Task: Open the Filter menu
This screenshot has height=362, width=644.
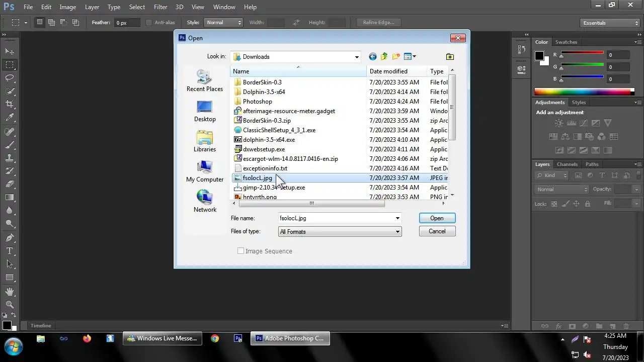Action: (x=160, y=7)
